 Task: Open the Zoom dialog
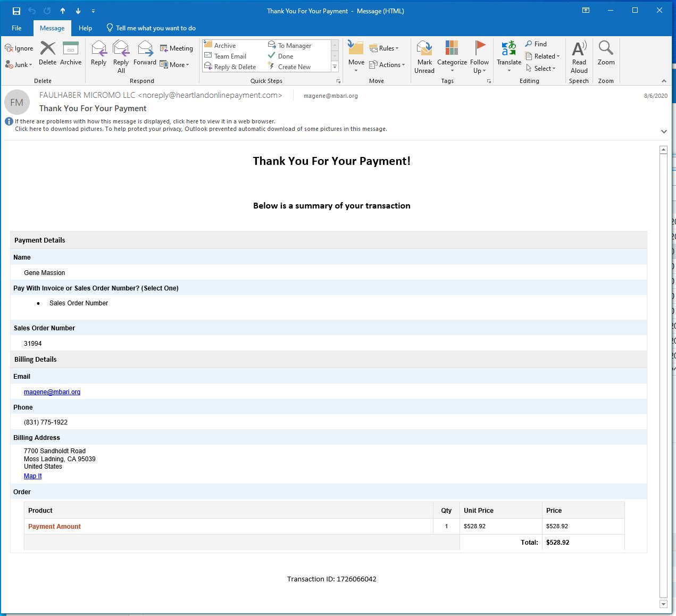point(606,54)
